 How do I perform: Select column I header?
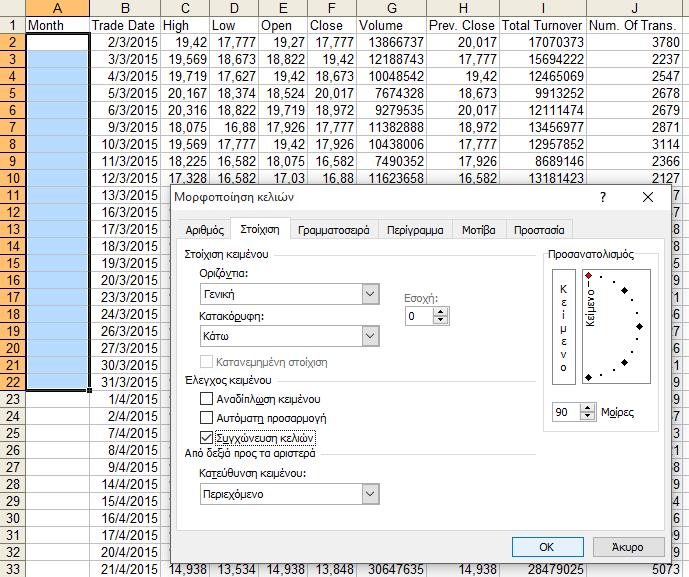point(543,8)
